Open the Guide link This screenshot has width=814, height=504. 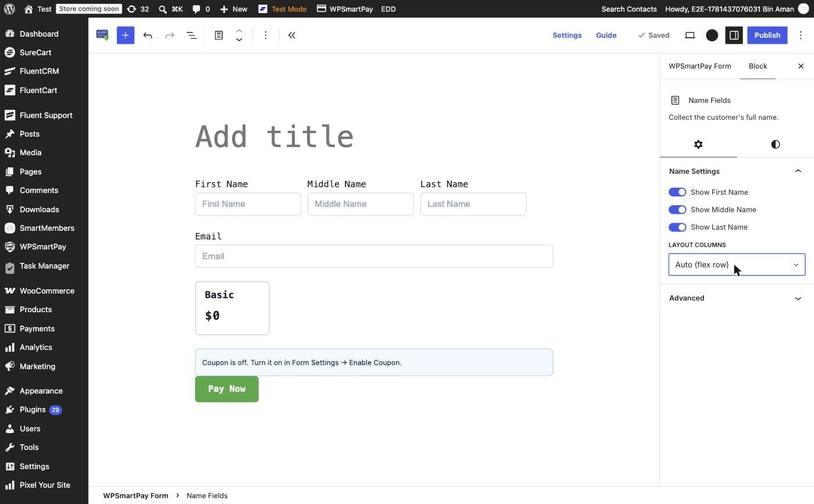[606, 35]
